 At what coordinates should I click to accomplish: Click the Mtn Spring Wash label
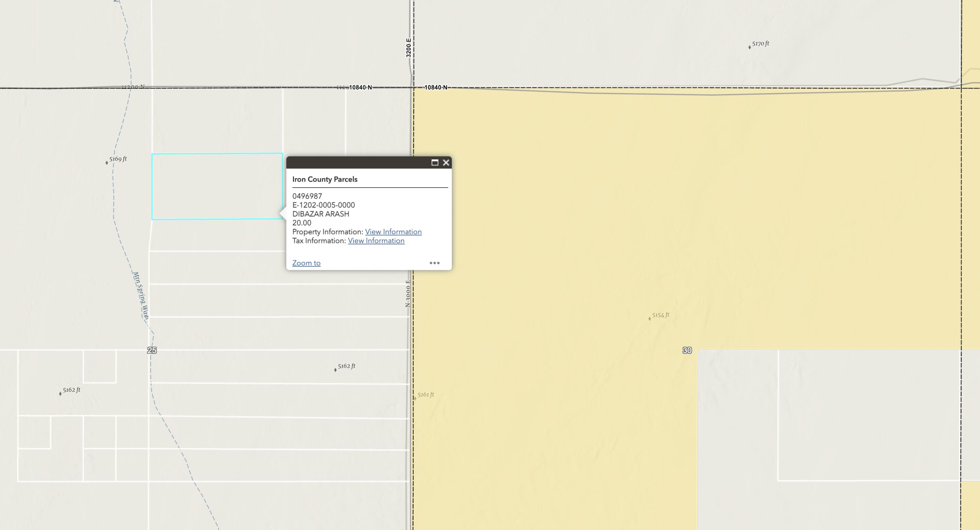pyautogui.click(x=140, y=295)
